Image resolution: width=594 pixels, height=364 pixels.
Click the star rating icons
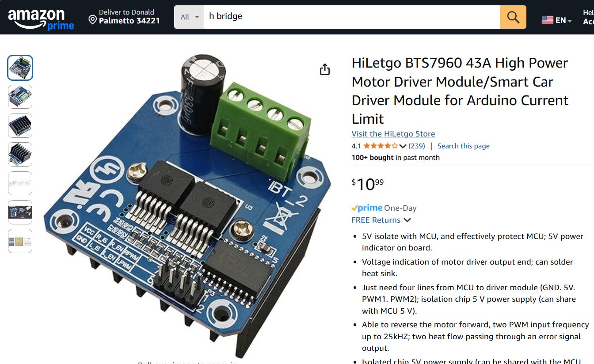coord(381,146)
